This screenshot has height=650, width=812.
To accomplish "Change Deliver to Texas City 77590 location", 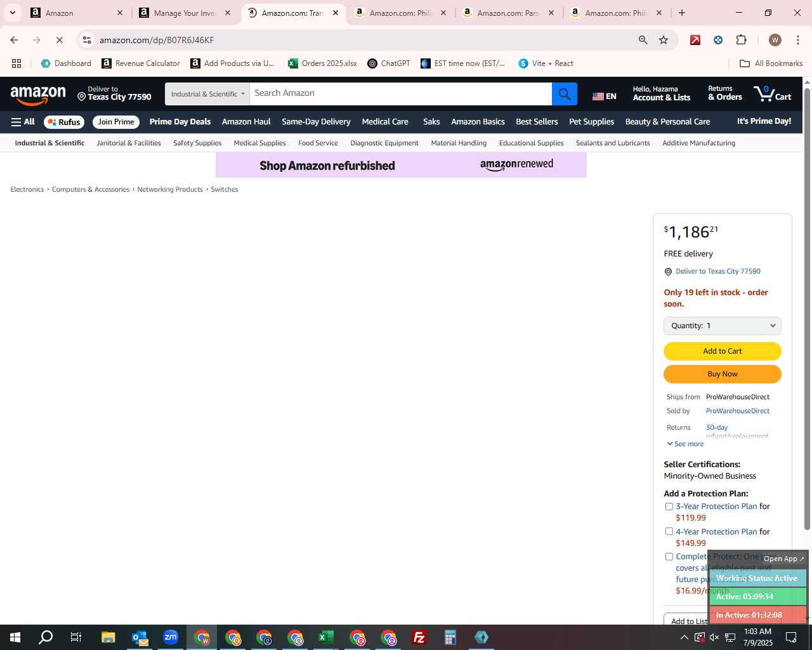I will tap(114, 93).
